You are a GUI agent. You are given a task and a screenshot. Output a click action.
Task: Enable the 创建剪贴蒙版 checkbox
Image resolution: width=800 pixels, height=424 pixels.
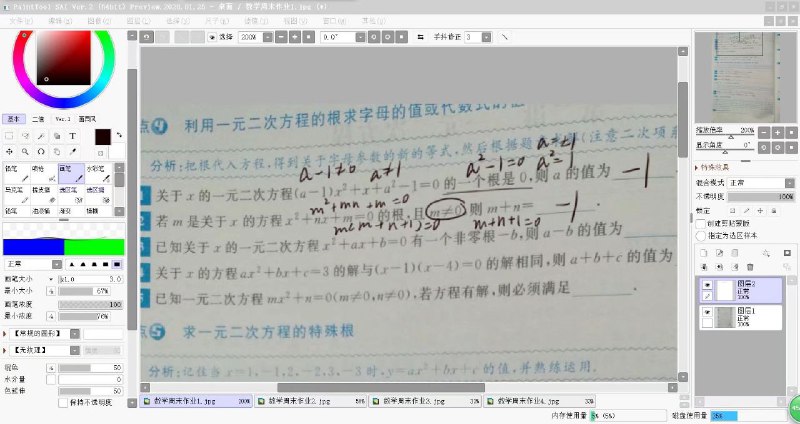(x=700, y=222)
